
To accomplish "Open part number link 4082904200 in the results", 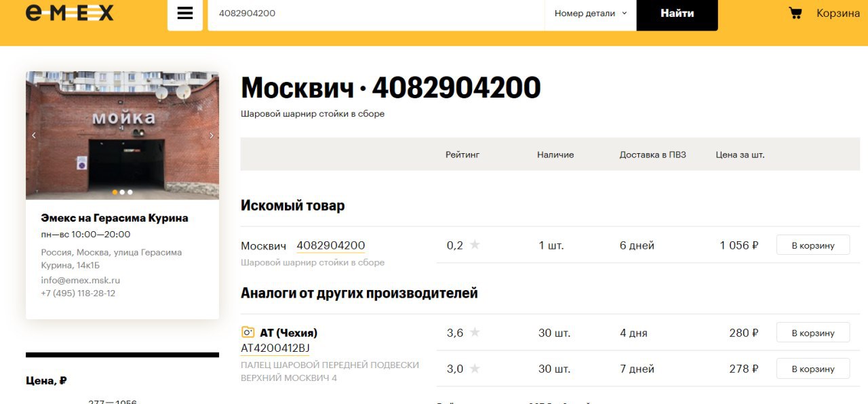I will (331, 245).
